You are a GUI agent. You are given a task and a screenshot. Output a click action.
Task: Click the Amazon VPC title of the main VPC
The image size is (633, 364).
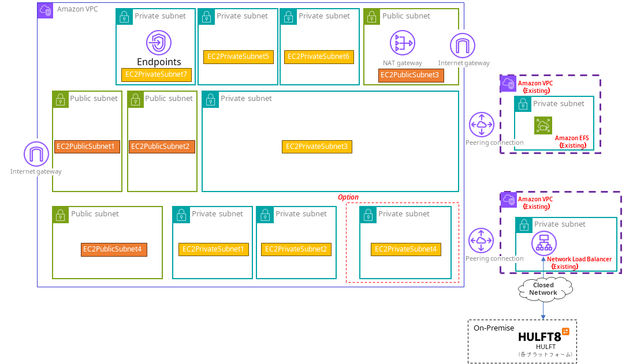coord(77,9)
